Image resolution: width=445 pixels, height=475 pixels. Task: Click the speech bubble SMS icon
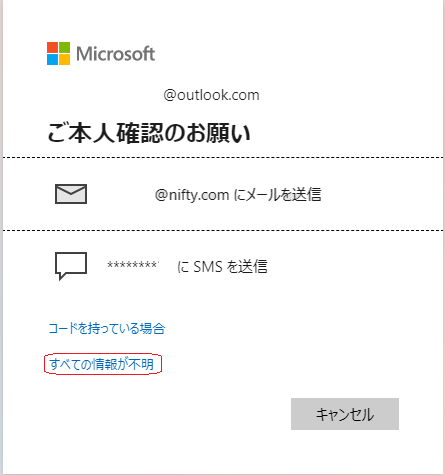coord(71,266)
